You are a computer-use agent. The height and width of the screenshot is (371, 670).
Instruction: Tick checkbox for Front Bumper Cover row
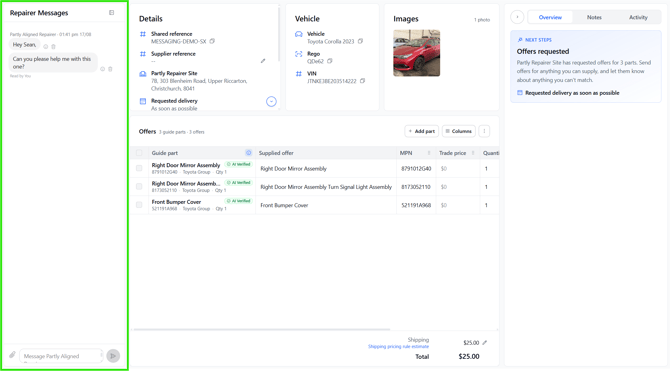click(139, 205)
